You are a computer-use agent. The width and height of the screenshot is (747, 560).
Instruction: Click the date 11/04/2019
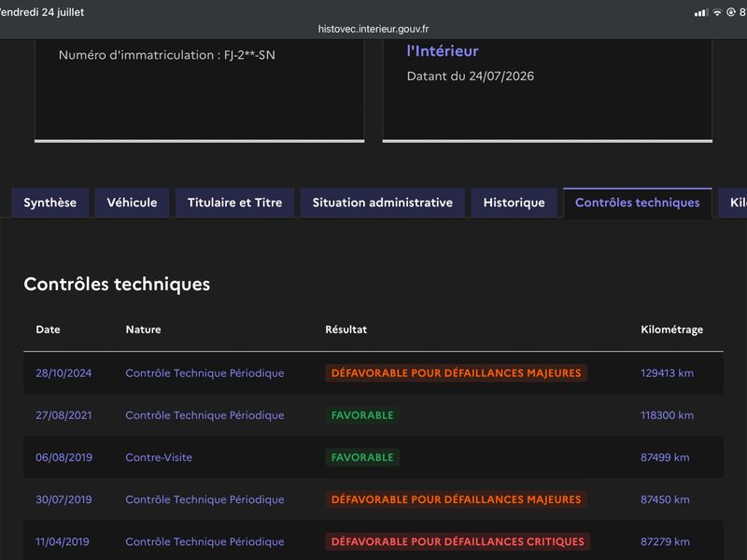pyautogui.click(x=63, y=541)
